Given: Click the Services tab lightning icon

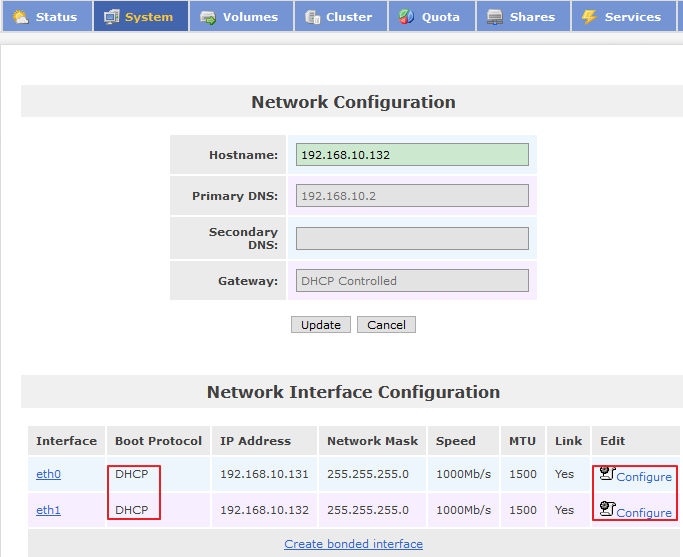Looking at the screenshot, I should [x=589, y=17].
